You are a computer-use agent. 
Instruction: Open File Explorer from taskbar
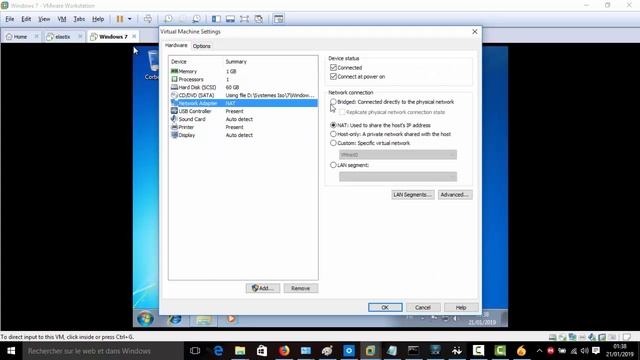pos(240,351)
